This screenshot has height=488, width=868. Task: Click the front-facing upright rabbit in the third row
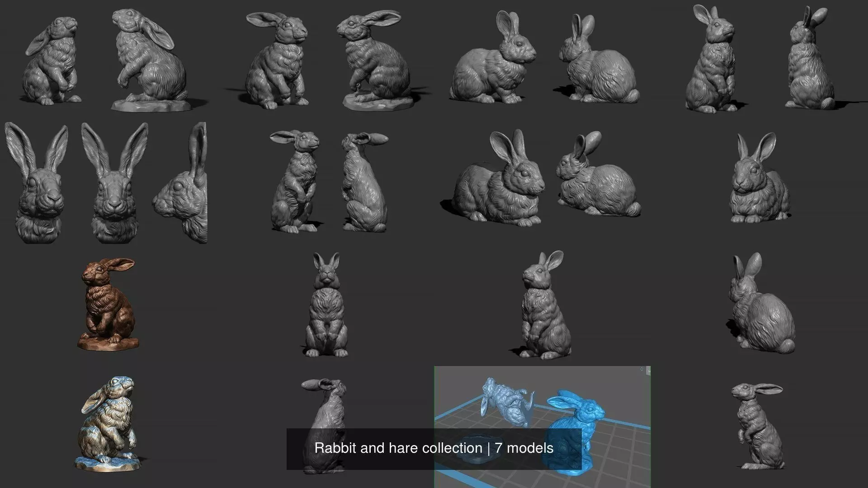click(x=326, y=307)
